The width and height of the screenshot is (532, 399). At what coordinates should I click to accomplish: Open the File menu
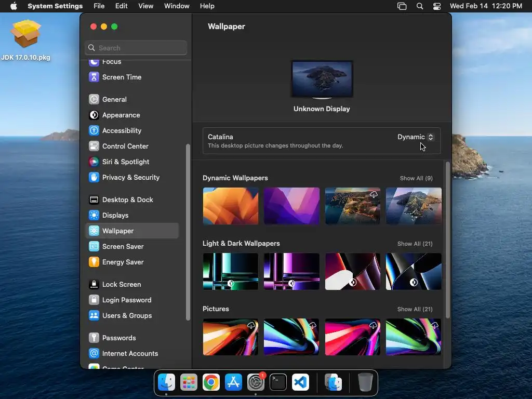[x=99, y=6]
